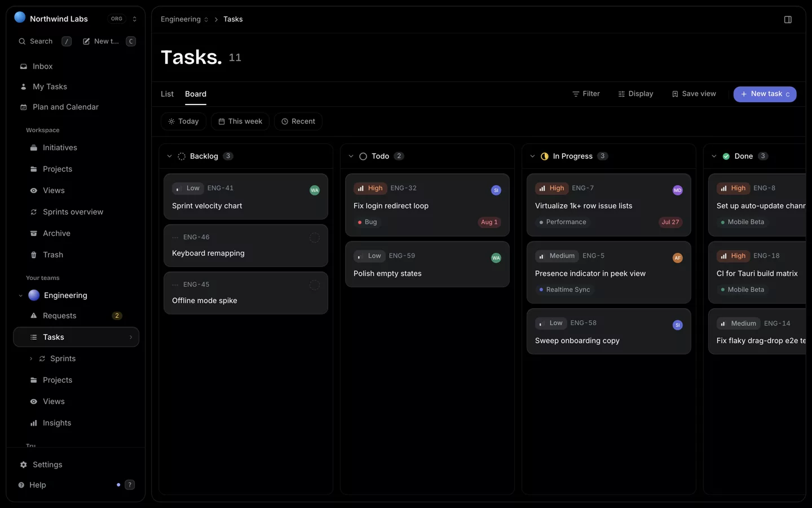Click Save view
The width and height of the screenshot is (812, 508).
[x=694, y=94]
